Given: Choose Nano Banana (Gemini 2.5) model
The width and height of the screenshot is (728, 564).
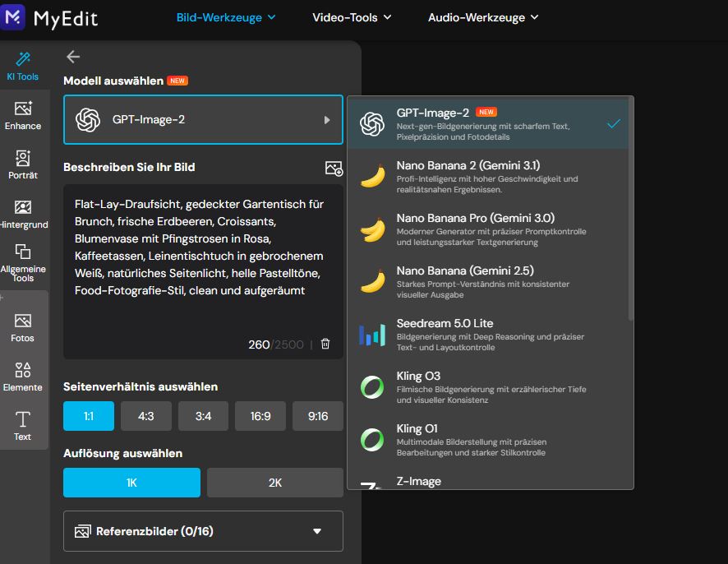Looking at the screenshot, I should click(487, 282).
